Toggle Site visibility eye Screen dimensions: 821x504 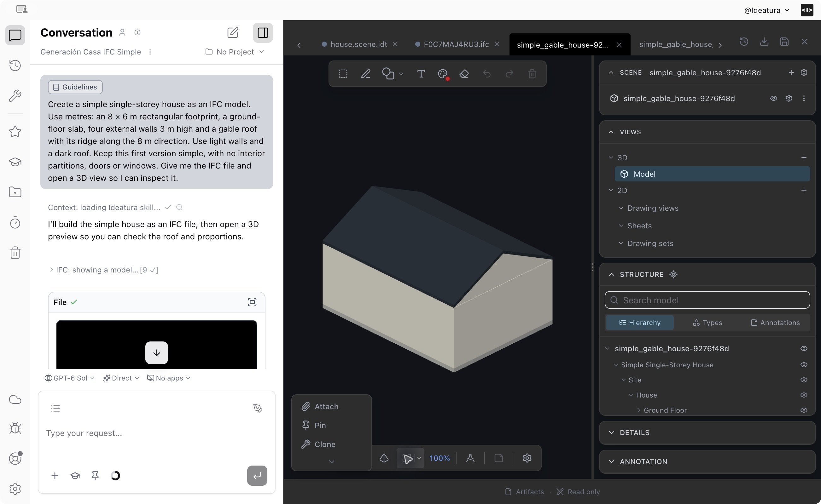[x=804, y=380]
